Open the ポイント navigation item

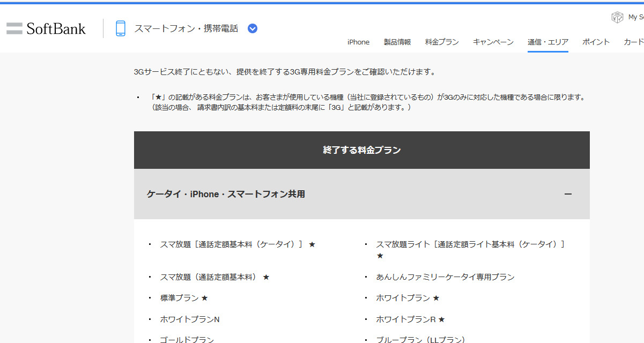tap(596, 42)
